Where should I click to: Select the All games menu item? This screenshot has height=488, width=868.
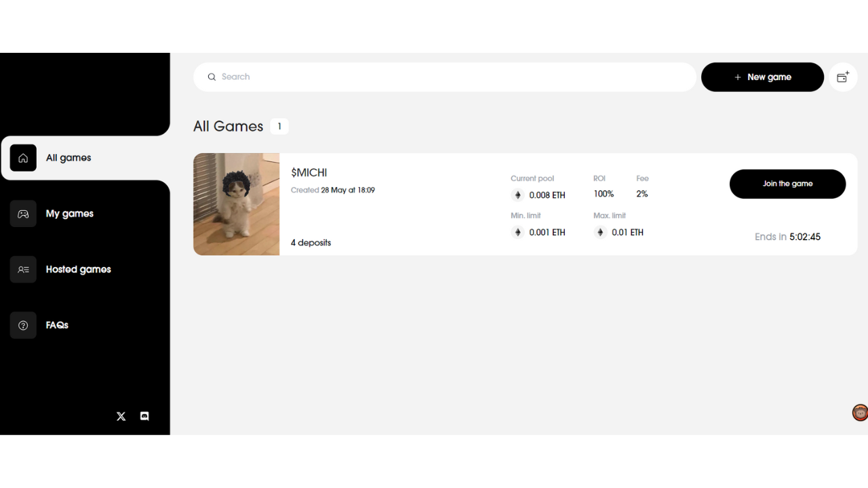pos(85,158)
